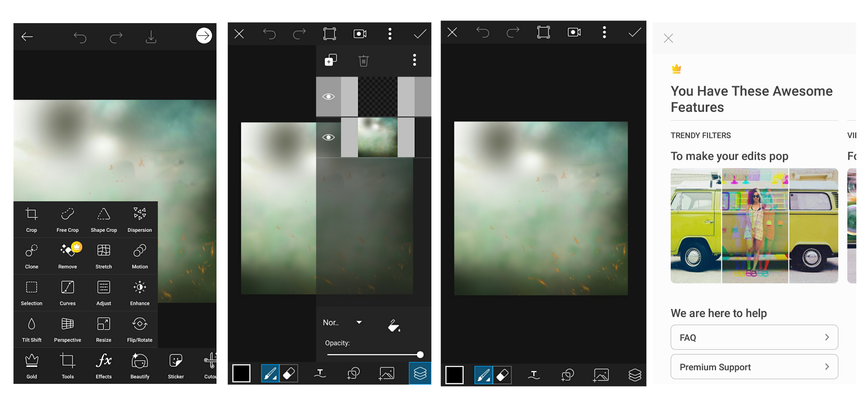Open the overflow menu in the top toolbar
868x407 pixels.
(x=389, y=34)
